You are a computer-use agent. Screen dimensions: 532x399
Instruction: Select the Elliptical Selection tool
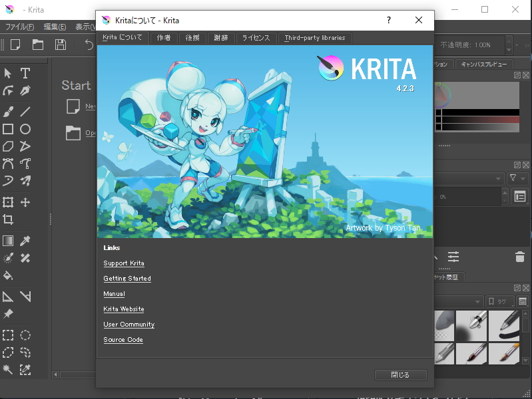tap(25, 335)
